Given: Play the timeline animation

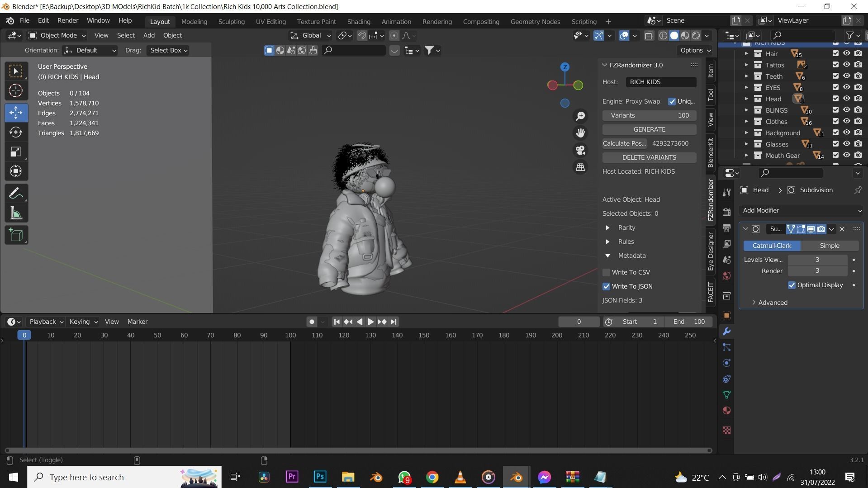Looking at the screenshot, I should (370, 322).
